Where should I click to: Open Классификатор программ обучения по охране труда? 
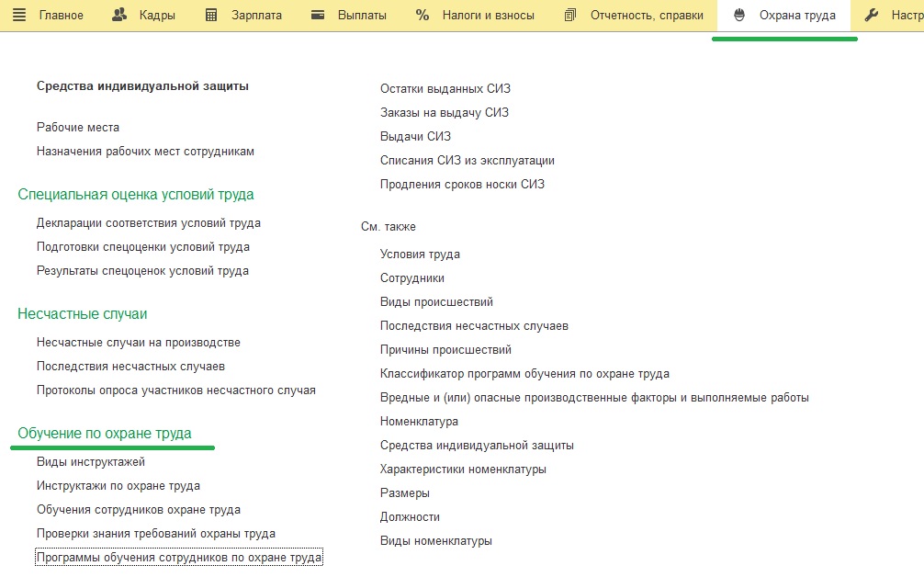click(524, 374)
